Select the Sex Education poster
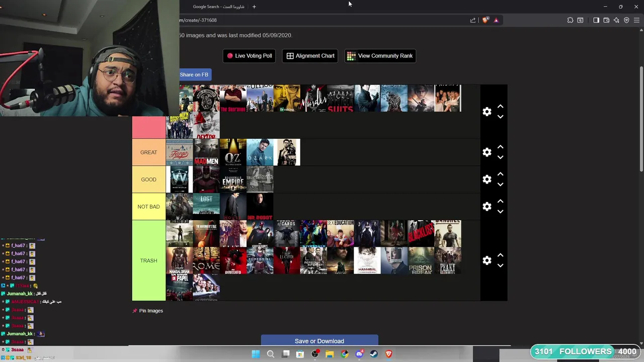The image size is (644, 362). pos(341,234)
